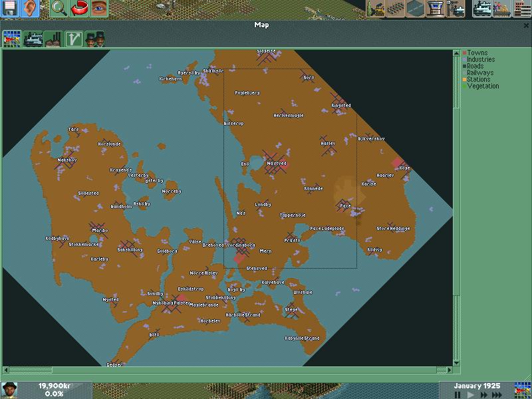Click the map's vertical scrollbar up arrow

click(x=456, y=53)
